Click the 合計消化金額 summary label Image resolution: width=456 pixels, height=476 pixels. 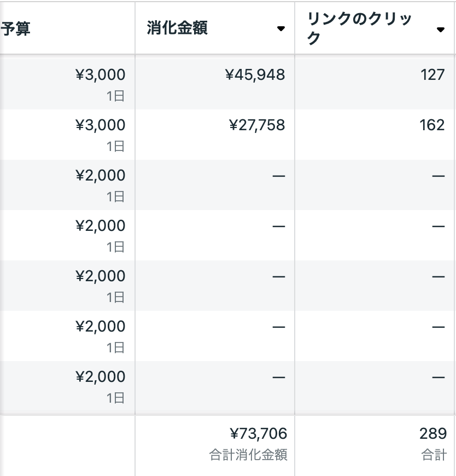pyautogui.click(x=248, y=455)
